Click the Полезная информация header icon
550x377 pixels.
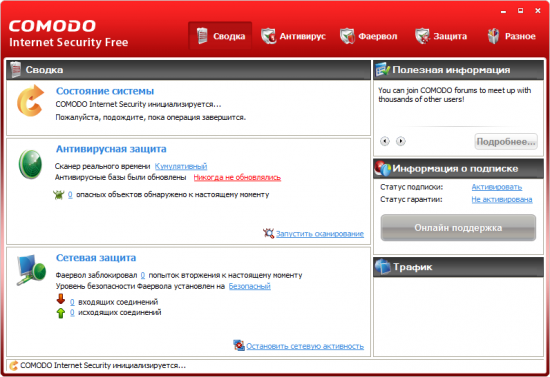[382, 69]
